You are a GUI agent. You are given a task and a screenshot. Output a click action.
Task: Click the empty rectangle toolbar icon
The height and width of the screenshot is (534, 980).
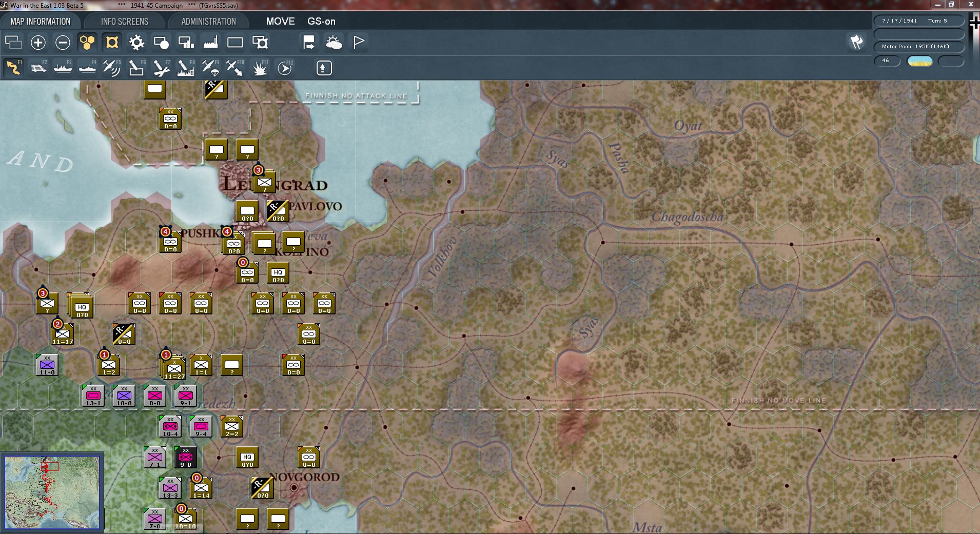coord(235,42)
